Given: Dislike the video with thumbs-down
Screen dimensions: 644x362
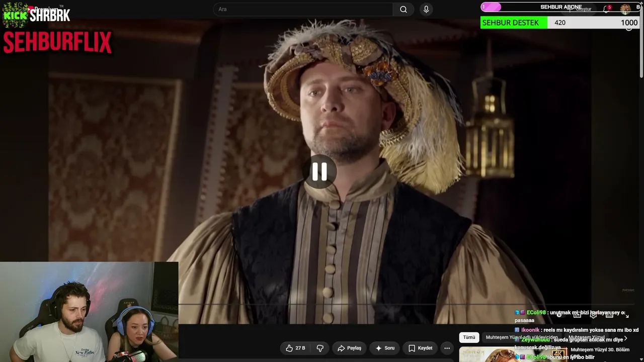Looking at the screenshot, I should [x=320, y=348].
